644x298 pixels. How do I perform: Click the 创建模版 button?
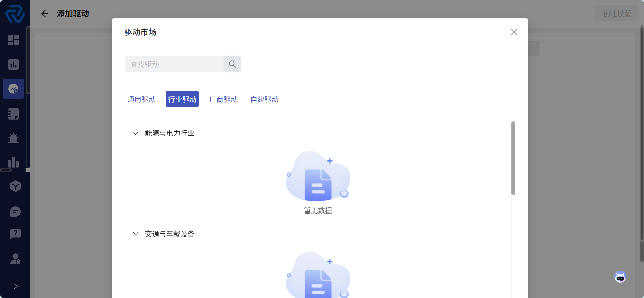coord(617,14)
